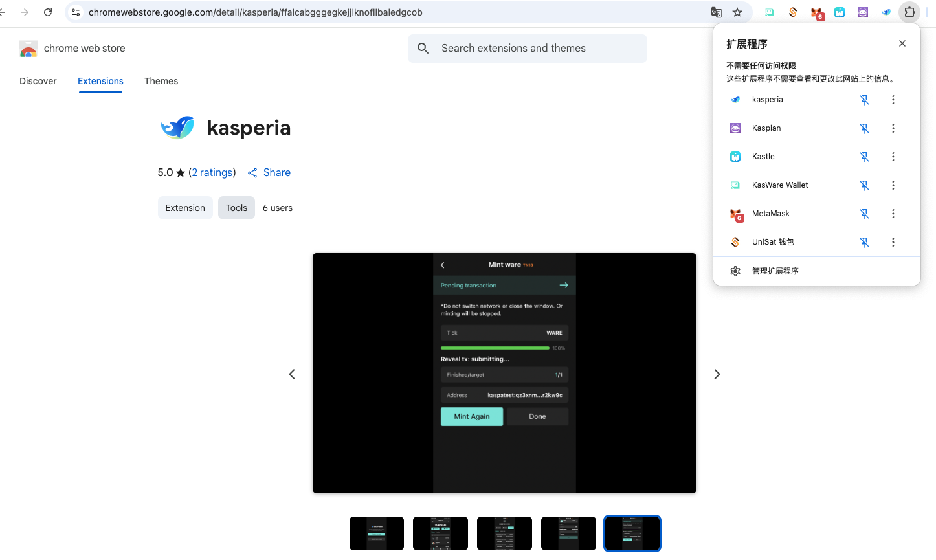Pin the UniSat 钱包 extension
This screenshot has height=560, width=936.
(x=864, y=242)
